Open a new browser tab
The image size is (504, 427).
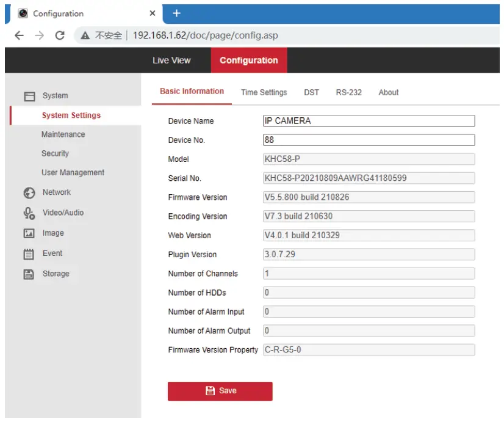tap(177, 13)
